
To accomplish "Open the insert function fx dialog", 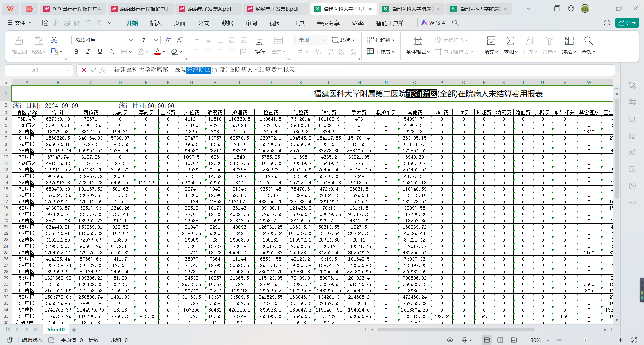I will [x=103, y=70].
